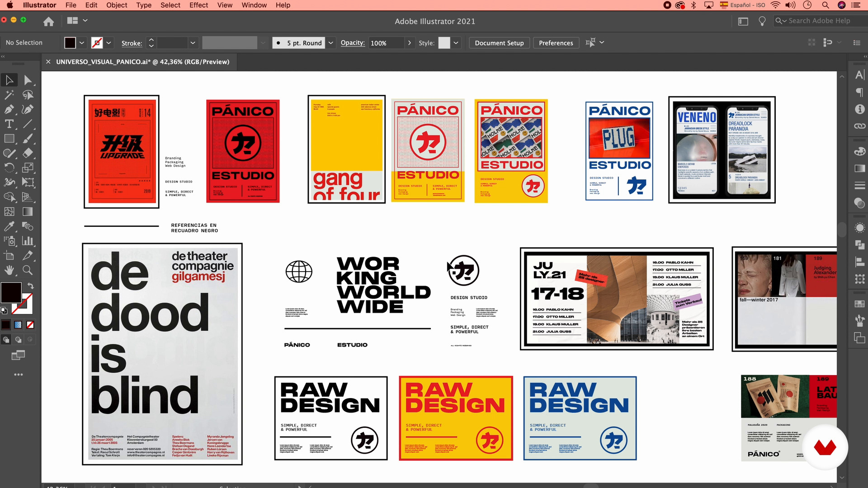The image size is (868, 488).
Task: Enable Draw Behind mode
Action: pos(18,340)
